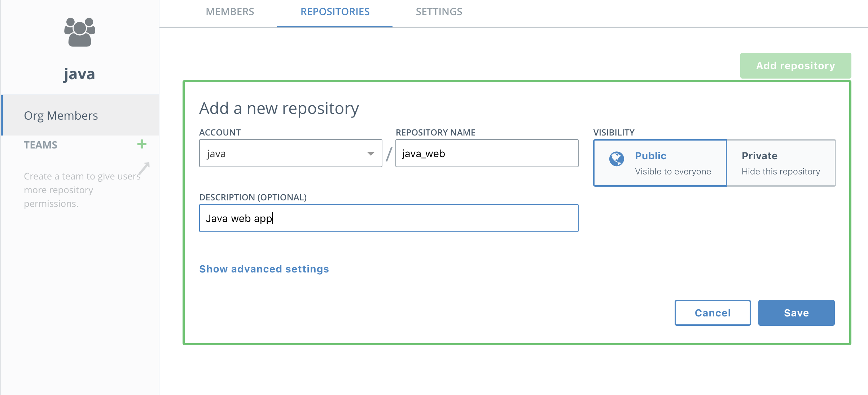Click the java organization group avatar icon
Image resolution: width=868 pixels, height=395 pixels.
coord(79,32)
